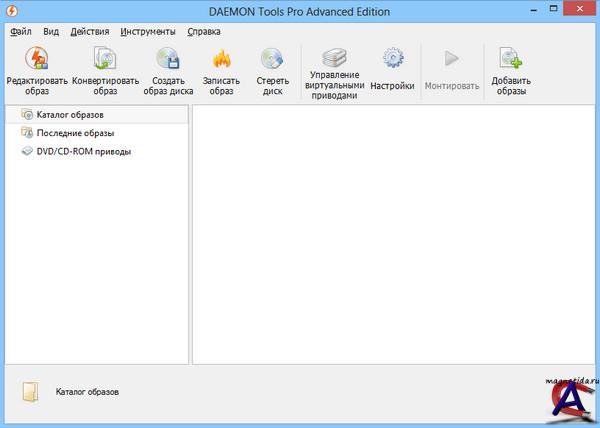
Task: Open the Файл menu
Action: (21, 32)
